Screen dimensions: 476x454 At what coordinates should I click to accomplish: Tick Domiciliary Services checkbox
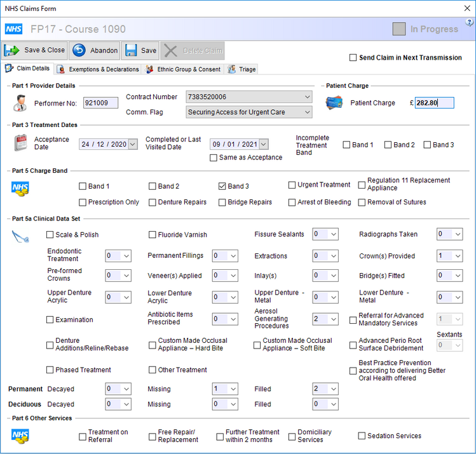tap(292, 437)
